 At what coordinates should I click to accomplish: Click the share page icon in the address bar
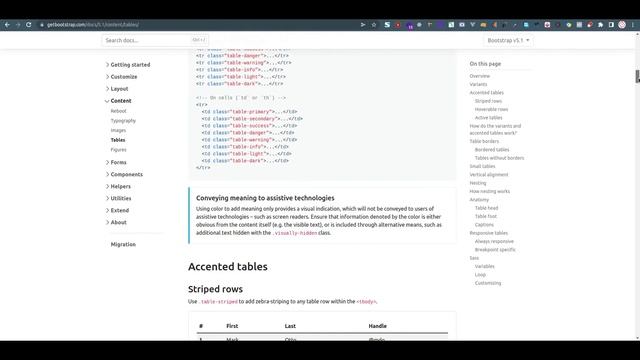(363, 25)
